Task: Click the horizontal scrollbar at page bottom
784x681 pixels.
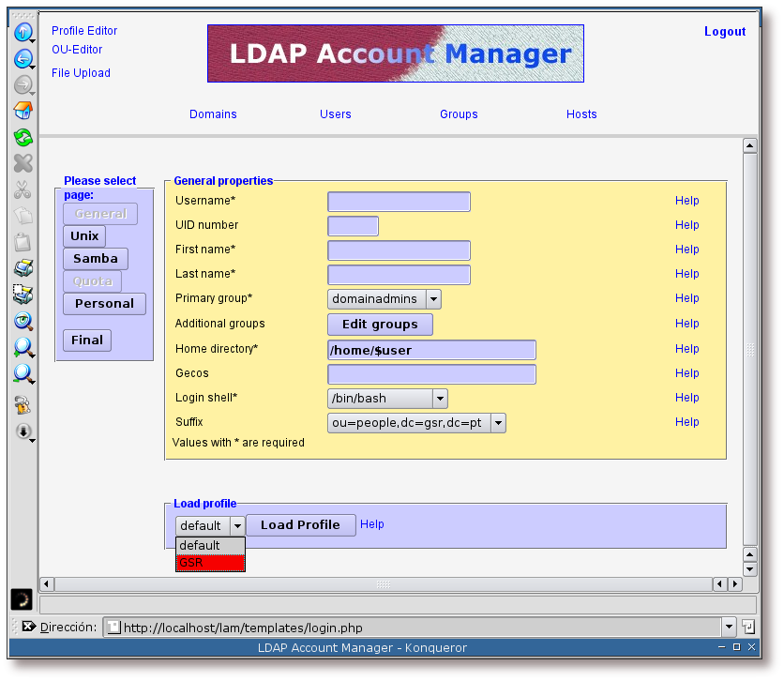Action: click(383, 584)
